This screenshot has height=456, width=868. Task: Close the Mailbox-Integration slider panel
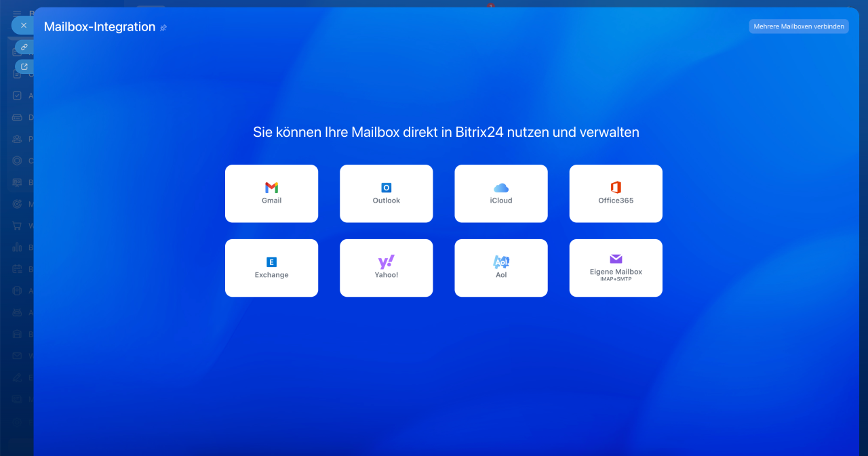pos(23,26)
